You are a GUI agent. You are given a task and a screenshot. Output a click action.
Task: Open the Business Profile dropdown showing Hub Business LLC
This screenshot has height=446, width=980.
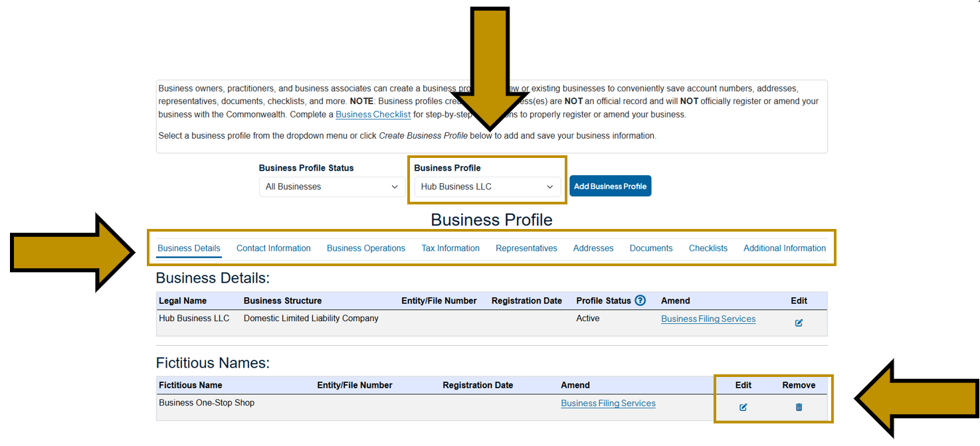(487, 186)
